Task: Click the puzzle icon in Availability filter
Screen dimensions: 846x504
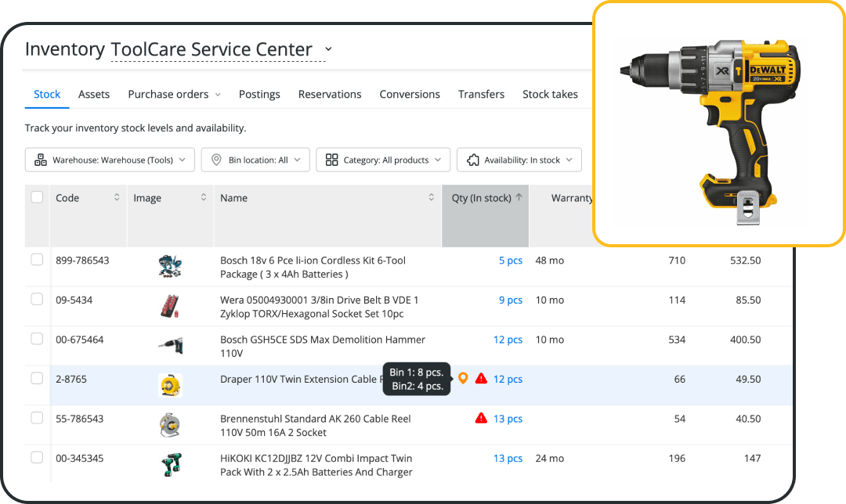Action: point(473,160)
